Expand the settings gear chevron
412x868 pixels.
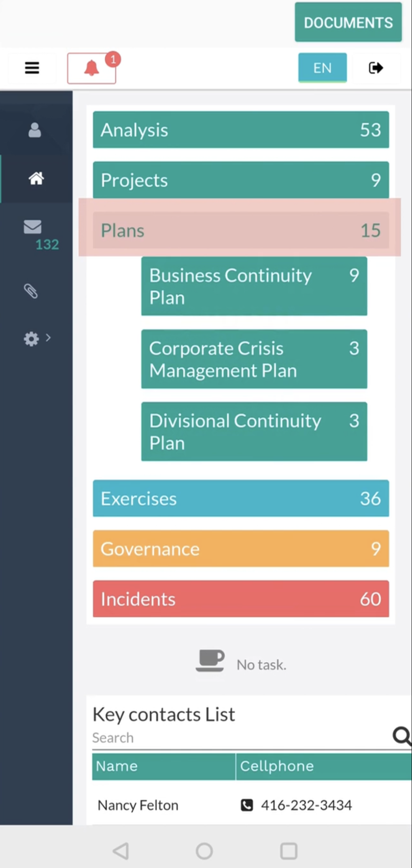(48, 337)
